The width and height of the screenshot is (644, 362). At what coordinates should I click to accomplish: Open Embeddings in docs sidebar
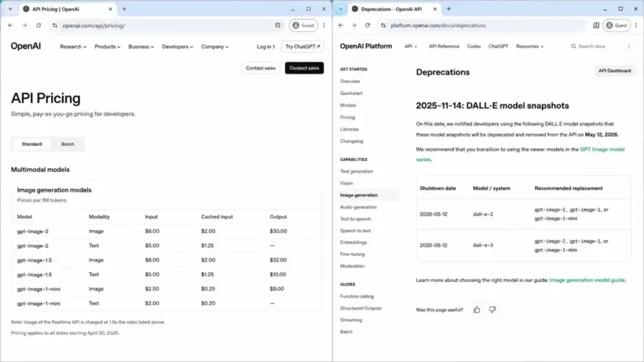tap(353, 243)
